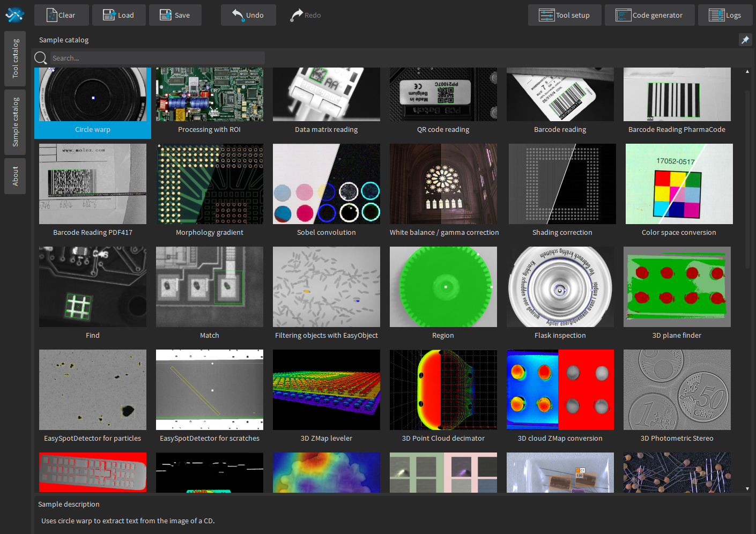Toggle the pin icon of Sample catalog panel
The image size is (756, 534).
745,40
